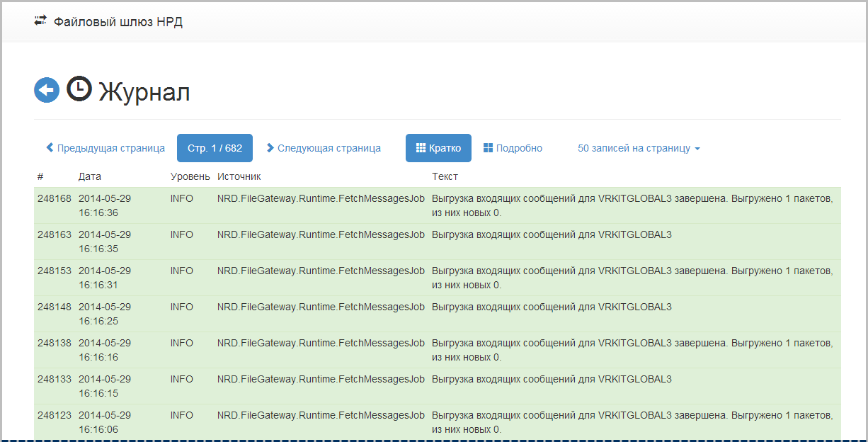The image size is (868, 442).
Task: Click the Текст column header
Action: pos(445,176)
